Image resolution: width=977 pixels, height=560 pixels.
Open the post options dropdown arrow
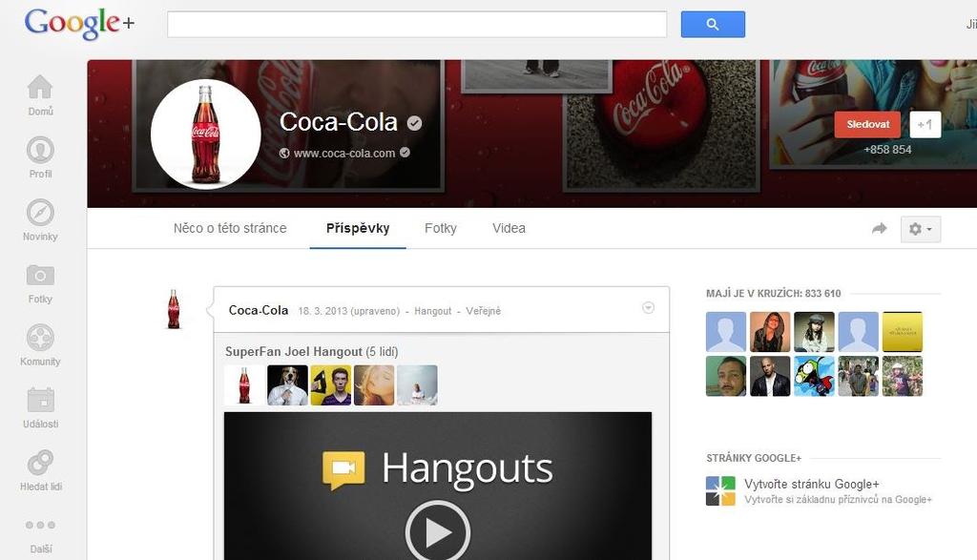tap(648, 308)
